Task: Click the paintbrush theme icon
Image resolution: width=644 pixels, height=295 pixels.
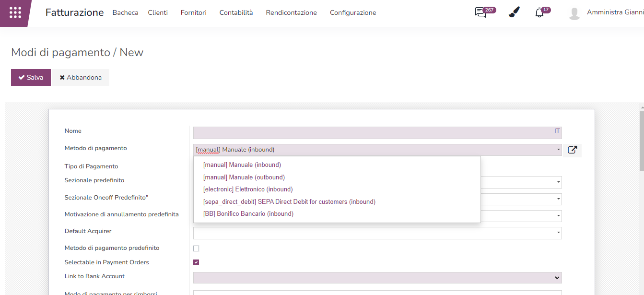Action: click(514, 13)
